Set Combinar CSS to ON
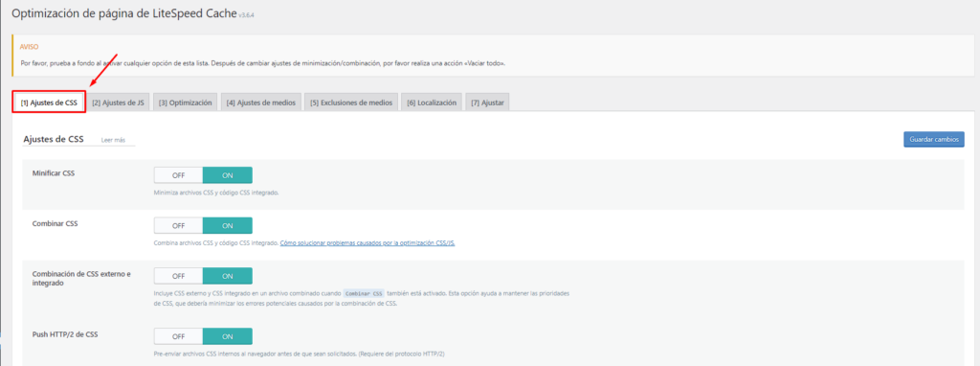The width and height of the screenshot is (980, 366). point(228,226)
